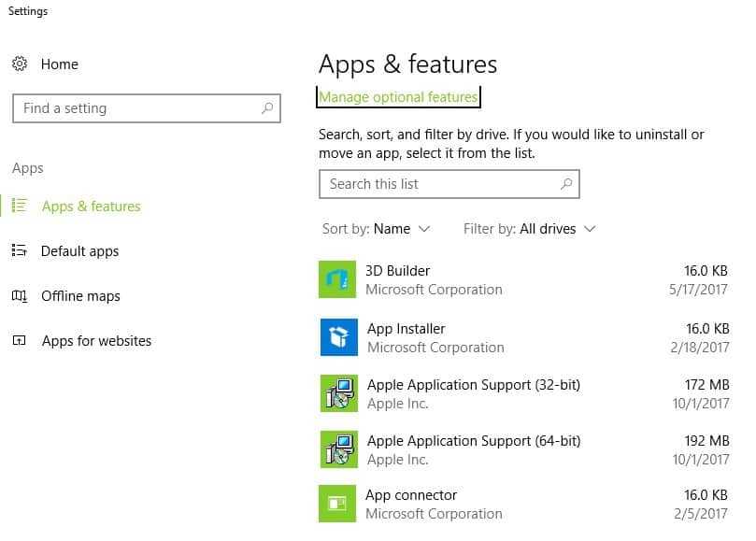Select the 3D Builder app icon
Viewport: 756px width, 541px height.
[337, 279]
